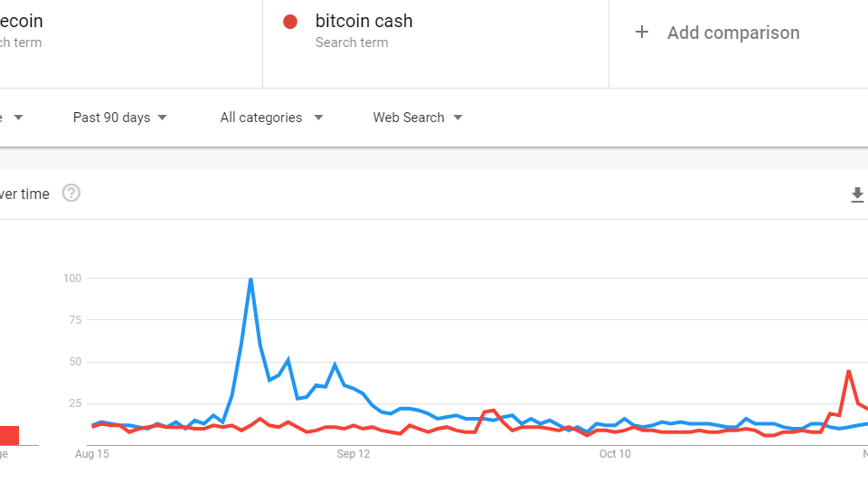This screenshot has height=483, width=868.
Task: Click the red average bar at left
Action: [9, 435]
